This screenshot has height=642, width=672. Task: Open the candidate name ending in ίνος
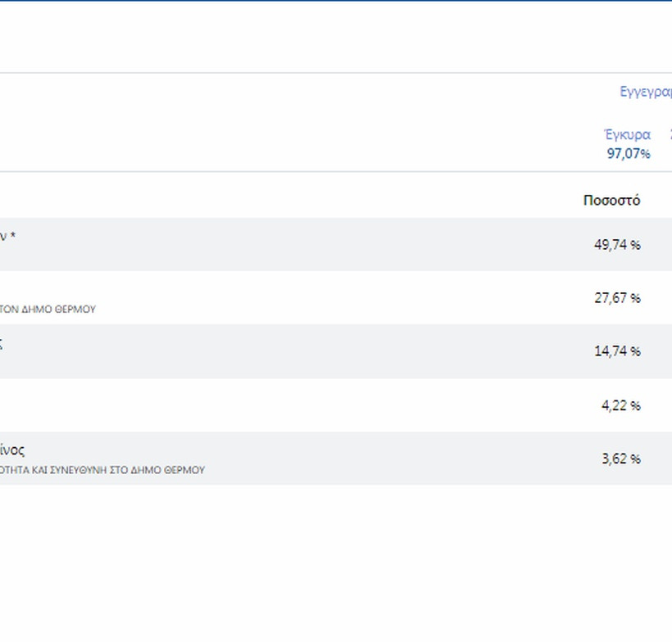[x=12, y=450]
